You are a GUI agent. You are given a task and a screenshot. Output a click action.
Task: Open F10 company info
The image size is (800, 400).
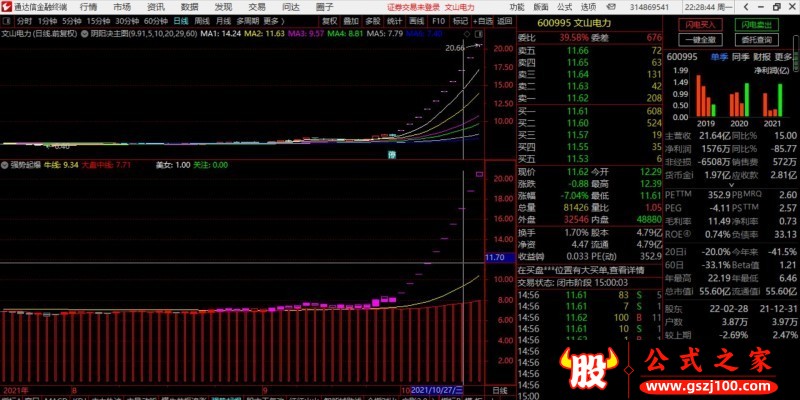pos(438,21)
